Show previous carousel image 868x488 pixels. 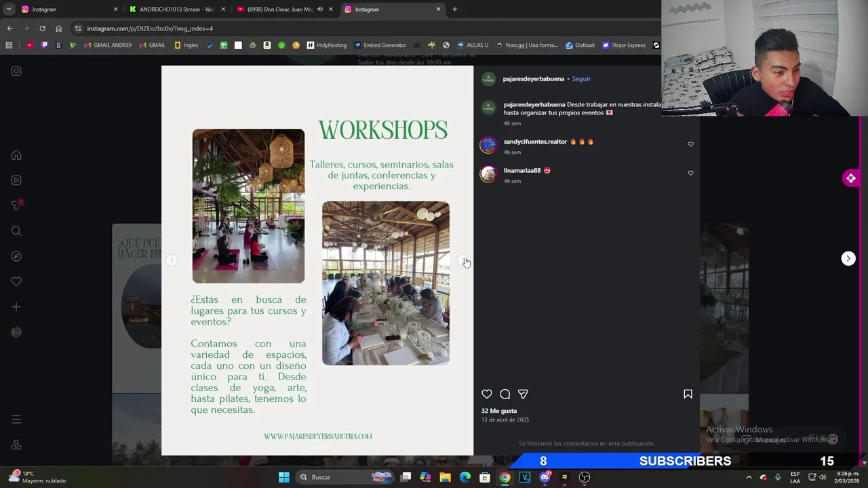[x=172, y=260]
